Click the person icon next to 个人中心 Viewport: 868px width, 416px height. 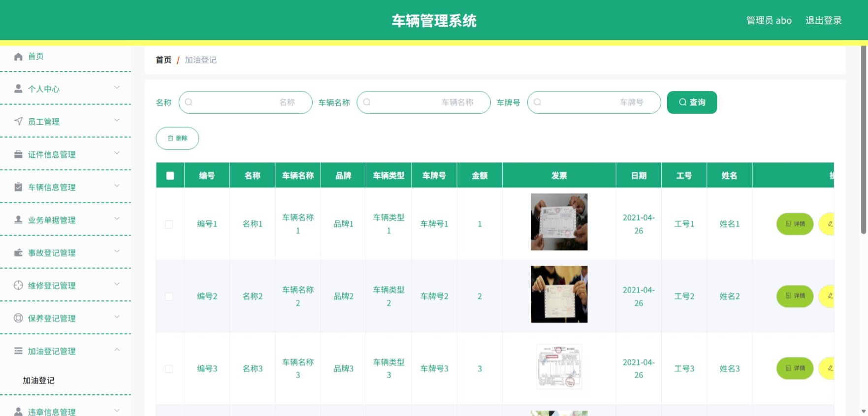pos(18,89)
